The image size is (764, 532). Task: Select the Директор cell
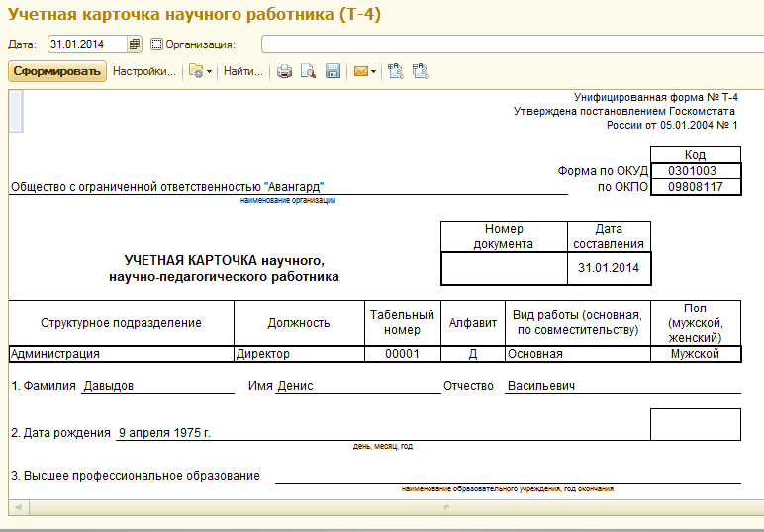[299, 354]
